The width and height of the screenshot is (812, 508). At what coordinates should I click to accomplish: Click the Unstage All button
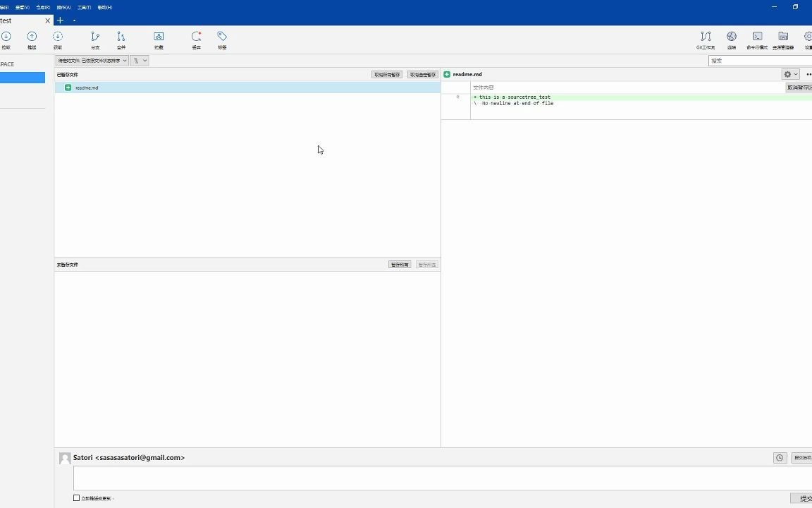[x=387, y=75]
